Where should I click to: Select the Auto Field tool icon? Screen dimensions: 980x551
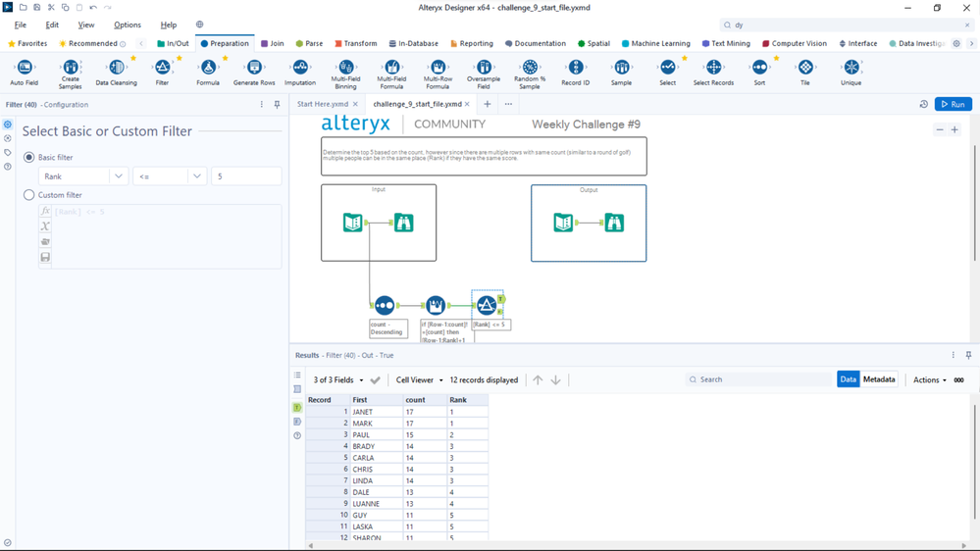coord(25,68)
